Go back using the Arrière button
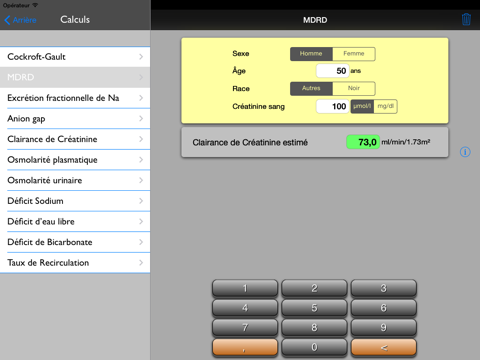Image resolution: width=480 pixels, height=360 pixels. click(x=20, y=20)
